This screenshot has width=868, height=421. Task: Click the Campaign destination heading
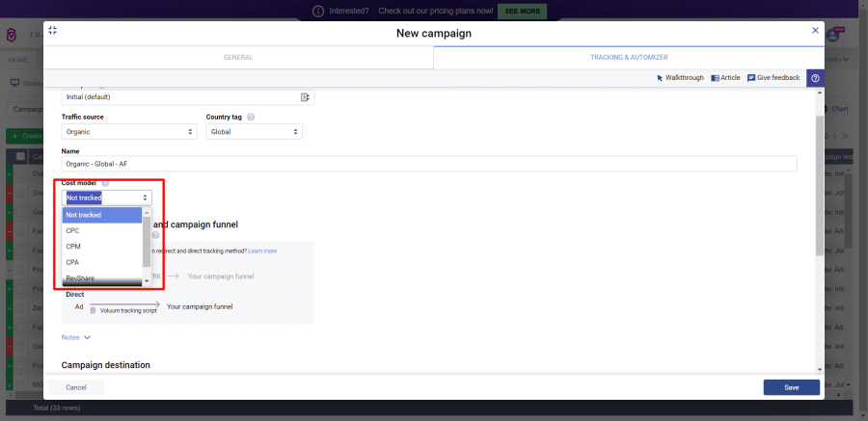click(106, 365)
